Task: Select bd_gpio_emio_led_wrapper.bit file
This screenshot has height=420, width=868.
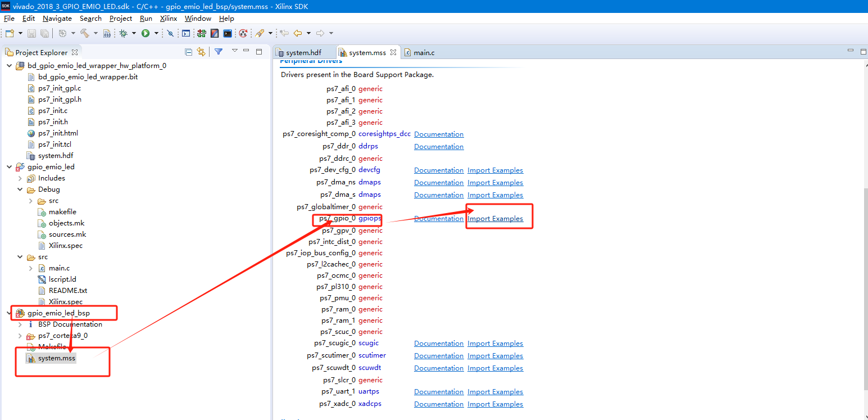Action: pos(88,77)
